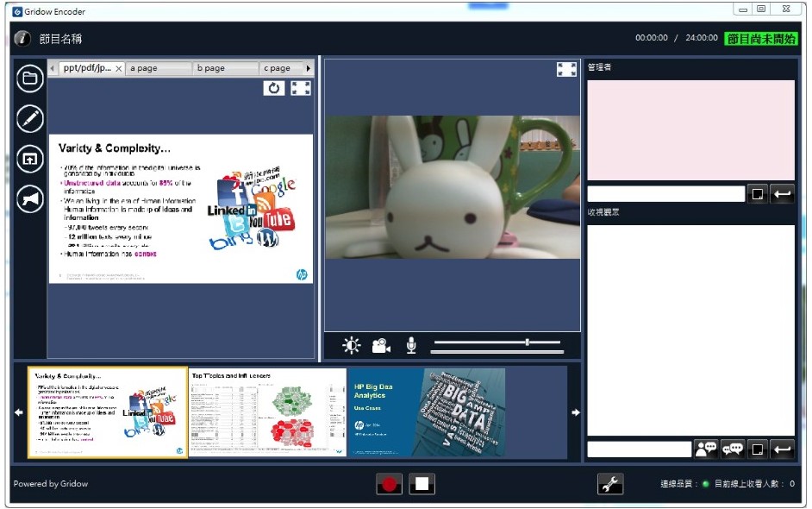Screen dimensions: 812x509
Task: Toggle the microphone icon
Action: point(411,346)
